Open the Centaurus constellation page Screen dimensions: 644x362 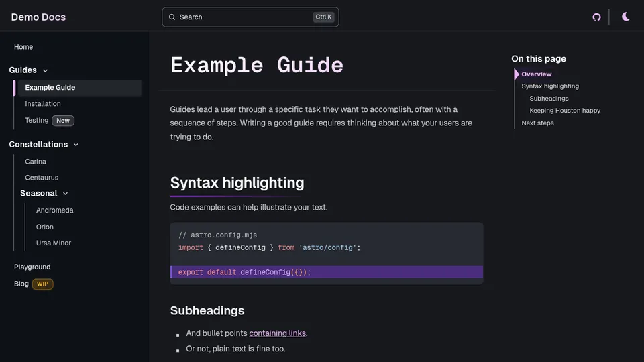pos(42,178)
